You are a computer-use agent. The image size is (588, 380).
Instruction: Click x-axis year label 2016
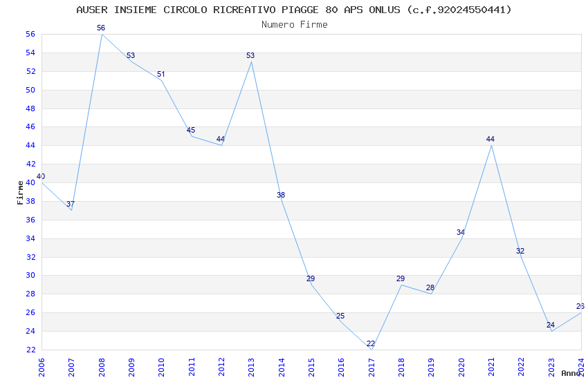pos(341,368)
